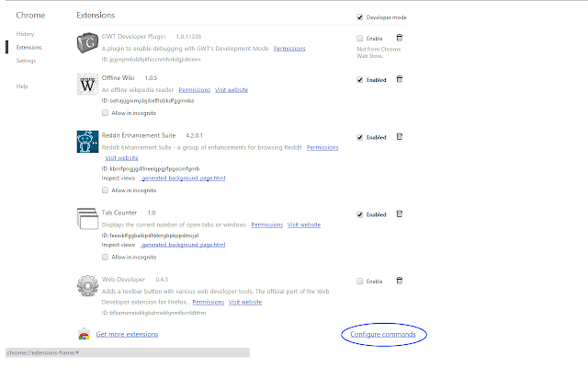Image resolution: width=588 pixels, height=368 pixels.
Task: Click trash icon beside Web Developer extension
Action: coord(400,281)
